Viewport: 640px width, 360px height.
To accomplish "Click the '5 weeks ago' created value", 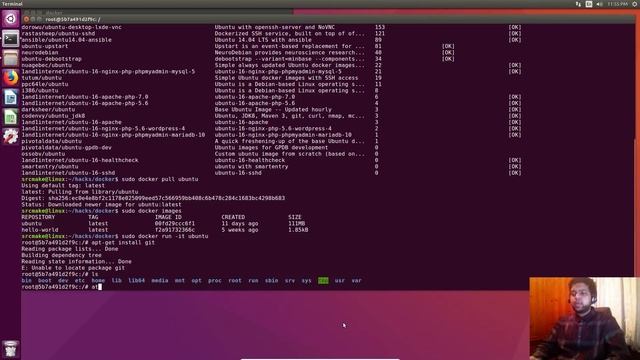I will click(x=240, y=230).
